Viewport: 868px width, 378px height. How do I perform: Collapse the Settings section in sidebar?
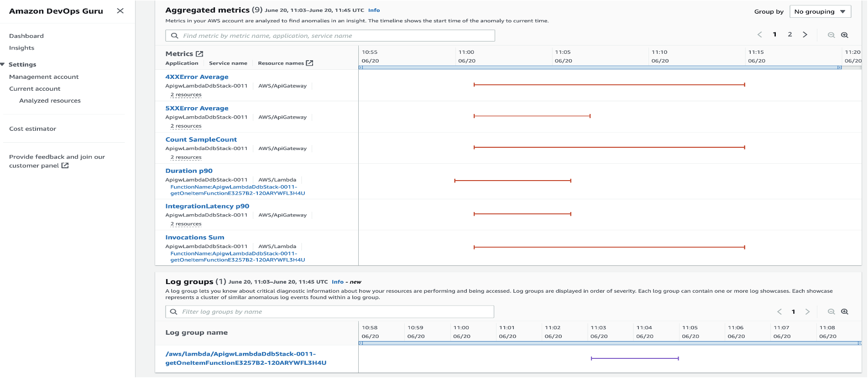(x=3, y=65)
